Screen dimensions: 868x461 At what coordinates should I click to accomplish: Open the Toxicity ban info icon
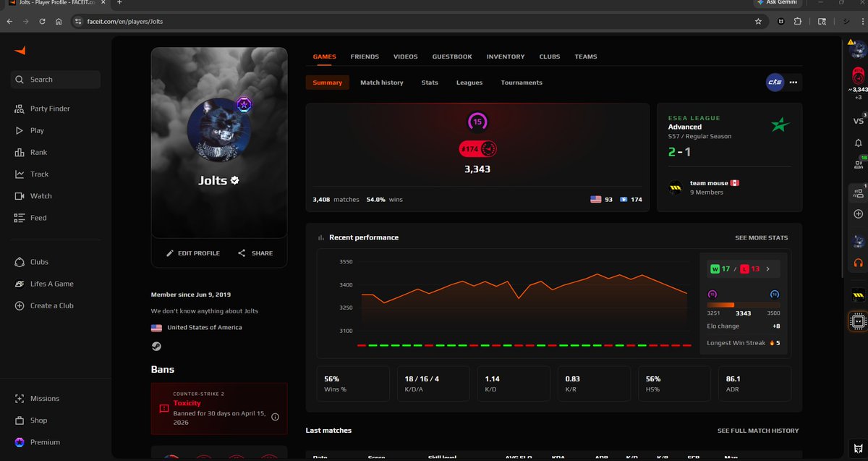point(275,417)
